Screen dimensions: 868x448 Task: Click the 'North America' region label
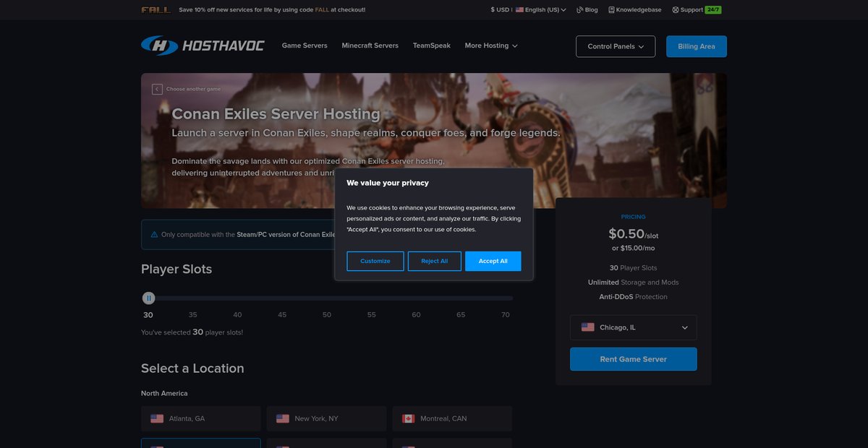point(164,394)
